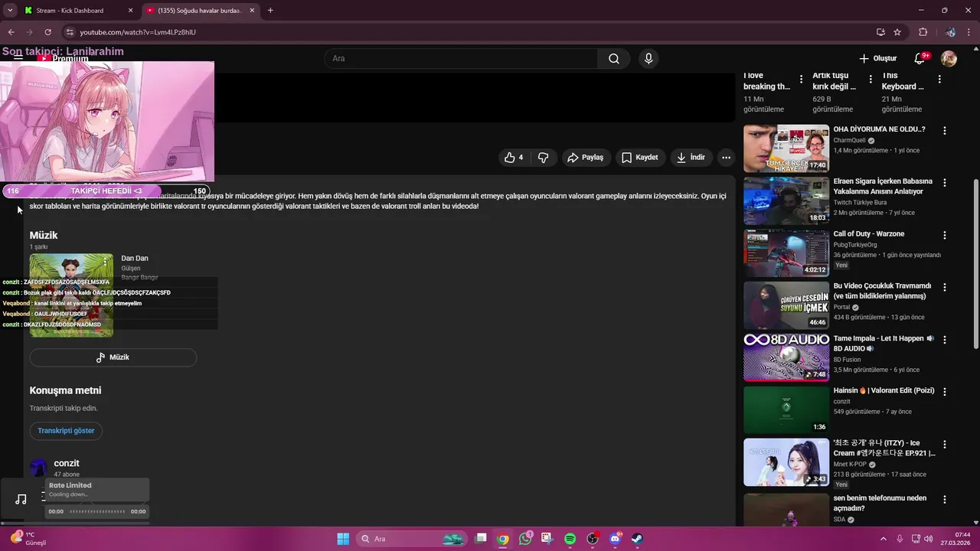Open the YouTube hamburger guide menu
The height and width of the screenshot is (551, 980).
pyautogui.click(x=18, y=58)
